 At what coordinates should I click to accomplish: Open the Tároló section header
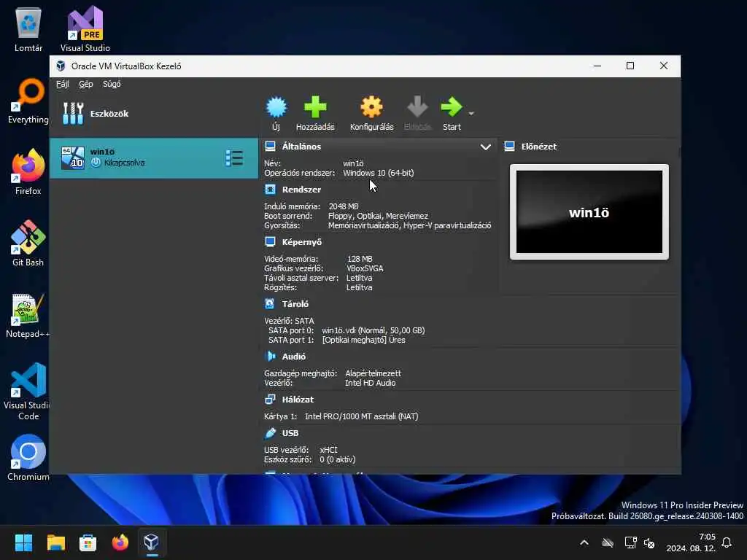point(295,304)
